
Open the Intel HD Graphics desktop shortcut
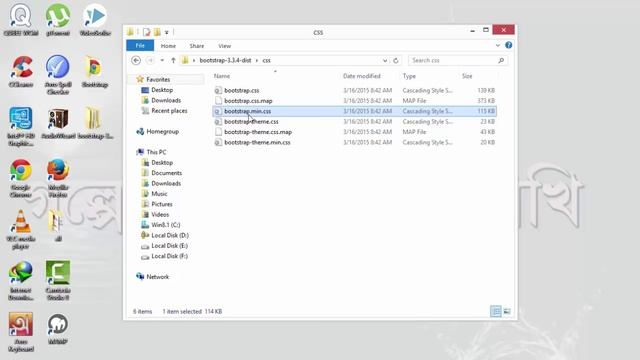[21, 127]
